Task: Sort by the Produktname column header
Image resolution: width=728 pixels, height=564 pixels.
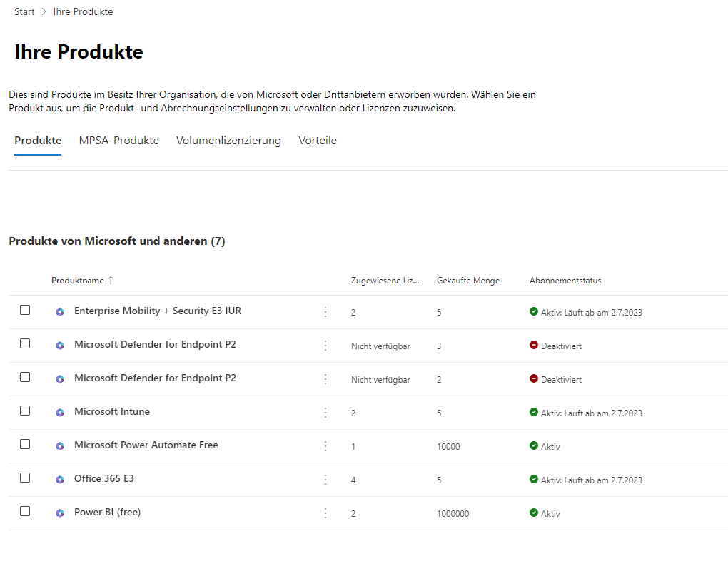Action: (x=78, y=280)
